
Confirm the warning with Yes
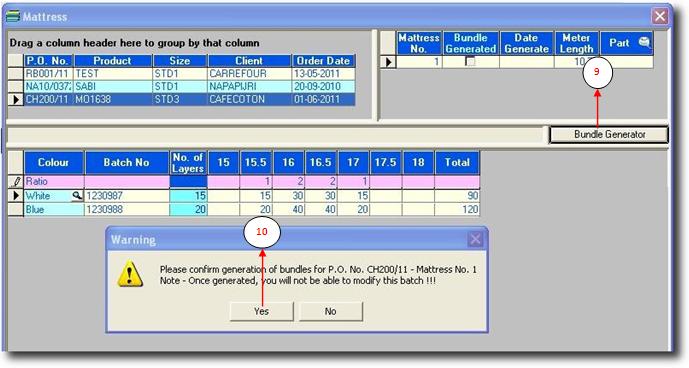(x=261, y=311)
